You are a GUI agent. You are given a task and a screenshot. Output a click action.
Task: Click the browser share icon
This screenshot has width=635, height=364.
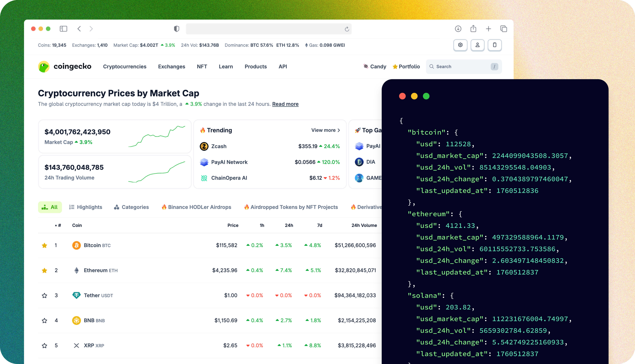pyautogui.click(x=473, y=29)
